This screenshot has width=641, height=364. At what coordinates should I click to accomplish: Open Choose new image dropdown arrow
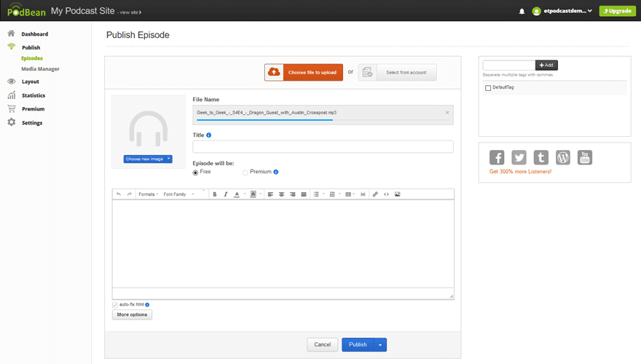point(168,159)
